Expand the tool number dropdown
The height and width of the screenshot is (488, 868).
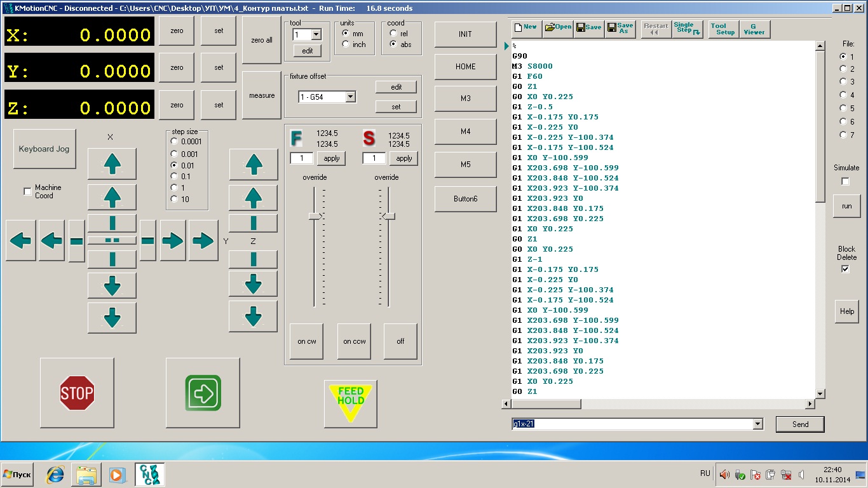pyautogui.click(x=316, y=34)
